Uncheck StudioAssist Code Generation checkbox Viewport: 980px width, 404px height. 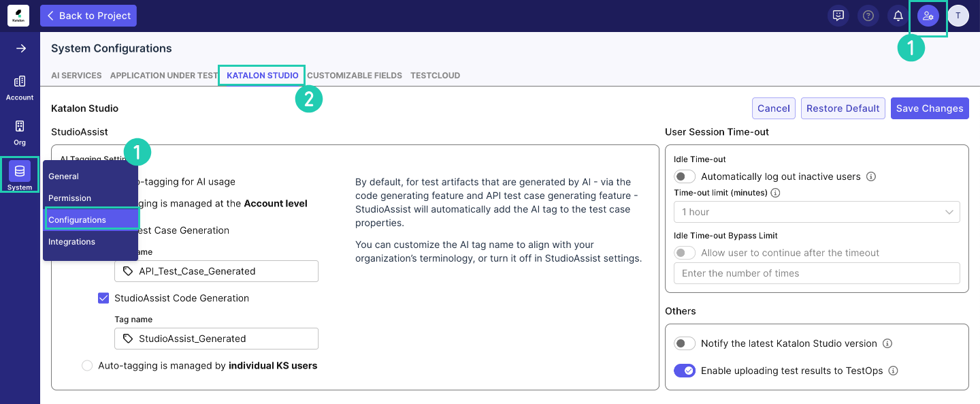coord(103,298)
